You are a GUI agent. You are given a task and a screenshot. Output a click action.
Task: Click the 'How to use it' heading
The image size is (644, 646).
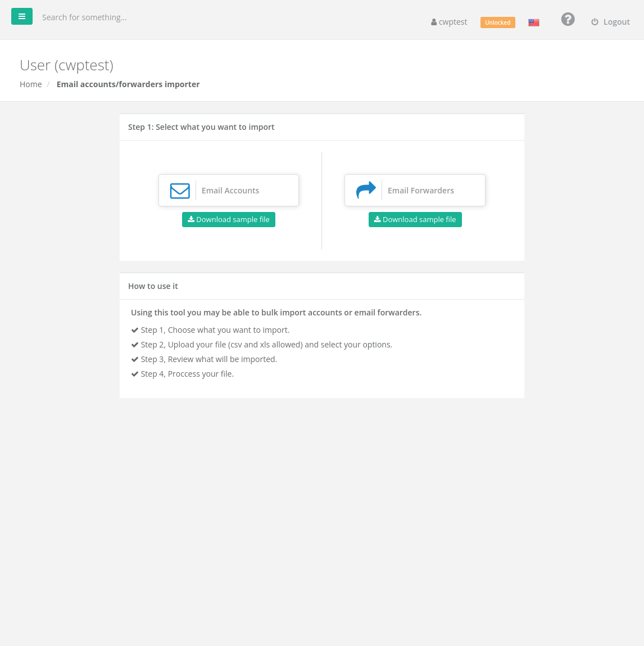point(153,286)
